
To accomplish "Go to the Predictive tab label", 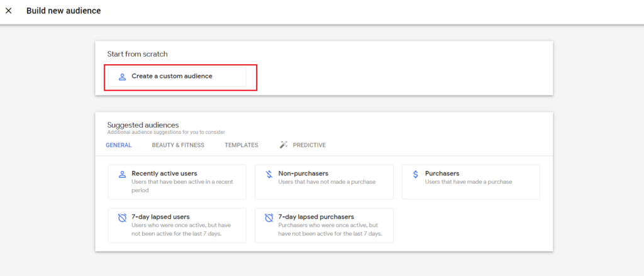I will coord(309,145).
